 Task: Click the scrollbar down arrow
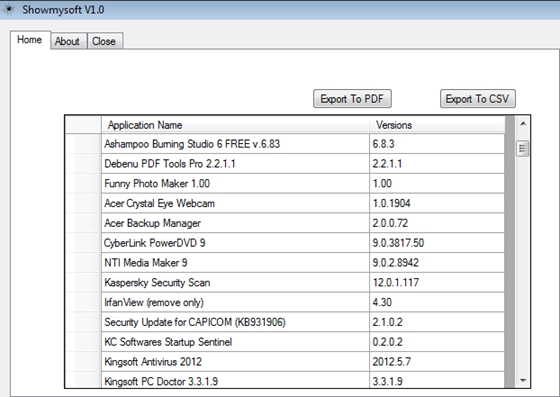[x=523, y=381]
